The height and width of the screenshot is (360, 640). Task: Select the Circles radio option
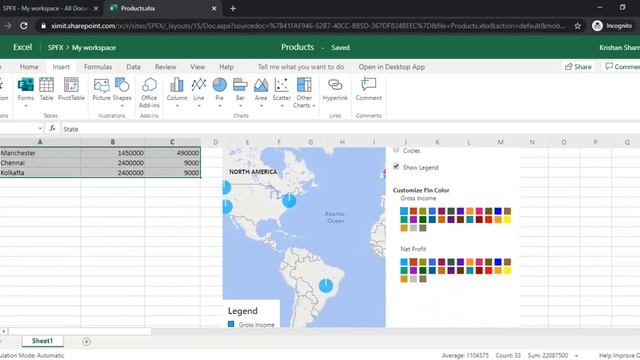pyautogui.click(x=396, y=150)
